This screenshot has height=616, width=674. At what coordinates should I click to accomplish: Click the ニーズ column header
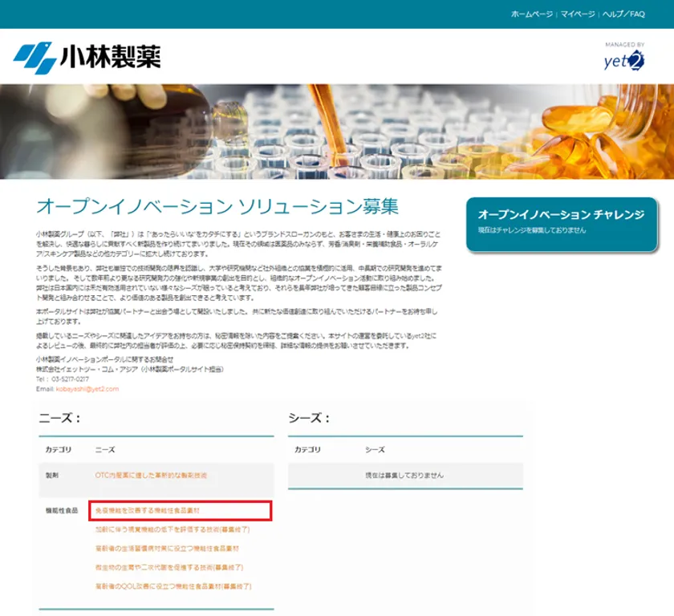(x=105, y=449)
